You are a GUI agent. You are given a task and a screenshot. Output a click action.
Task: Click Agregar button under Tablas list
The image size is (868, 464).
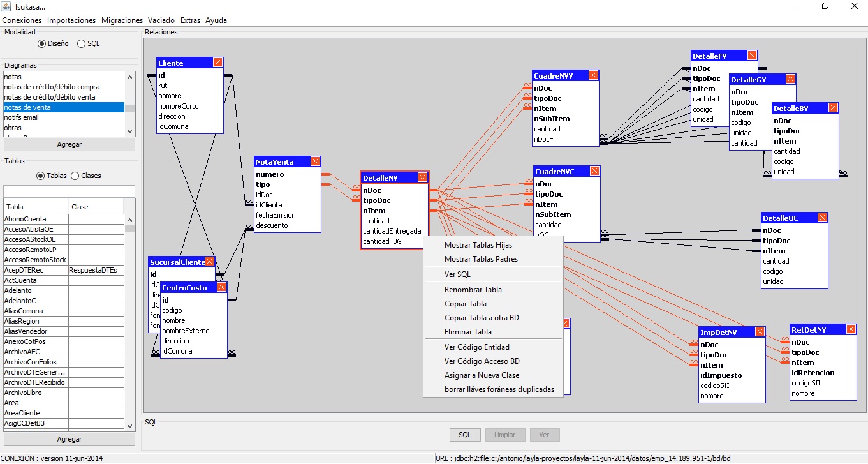pyautogui.click(x=70, y=439)
